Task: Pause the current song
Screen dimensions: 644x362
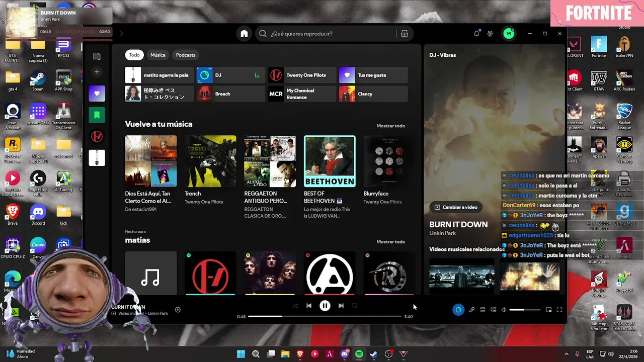Action: click(325, 306)
